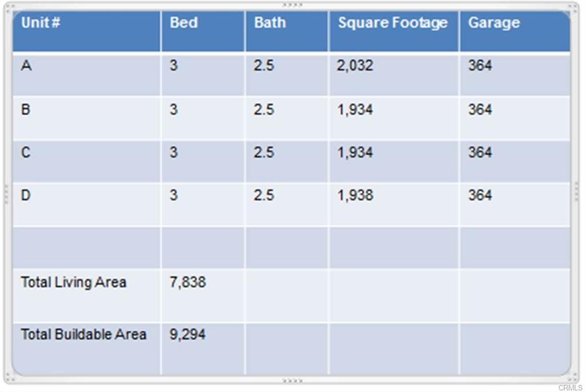
Task: Click the Bed header cell
Action: click(x=203, y=31)
